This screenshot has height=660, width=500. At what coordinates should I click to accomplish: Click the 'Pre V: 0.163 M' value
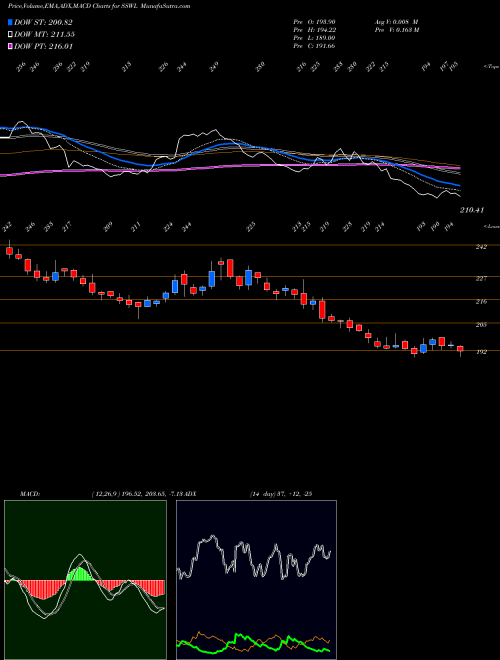tap(396, 29)
